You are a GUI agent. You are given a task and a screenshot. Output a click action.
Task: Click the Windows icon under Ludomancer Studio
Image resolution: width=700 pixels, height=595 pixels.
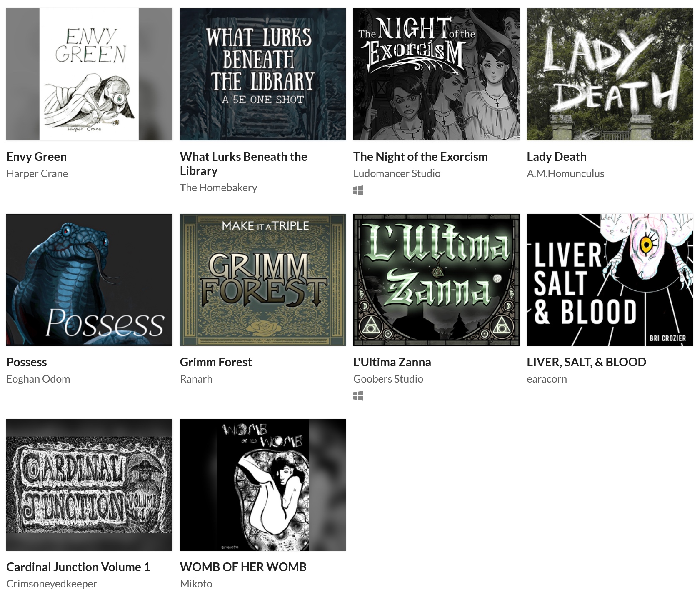coord(358,190)
